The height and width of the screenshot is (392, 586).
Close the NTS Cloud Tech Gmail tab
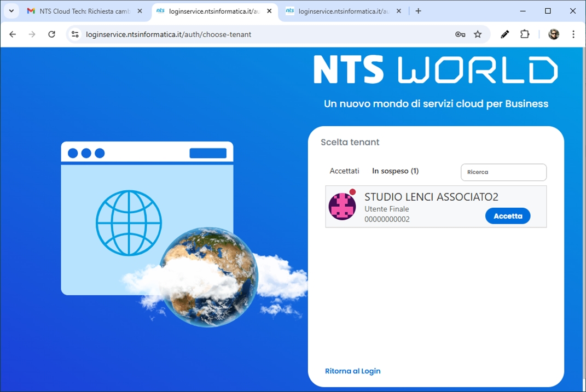tap(140, 11)
